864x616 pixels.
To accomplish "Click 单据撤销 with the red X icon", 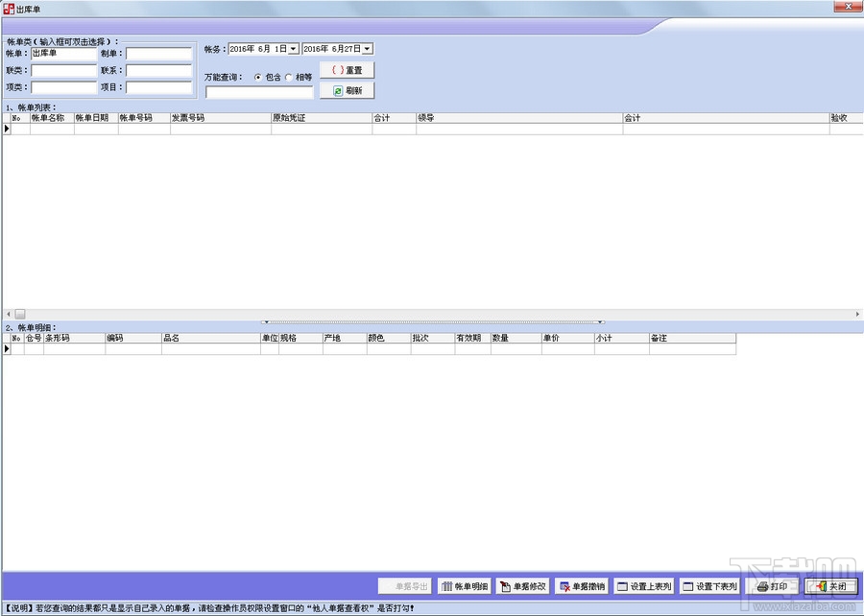I will pyautogui.click(x=582, y=586).
